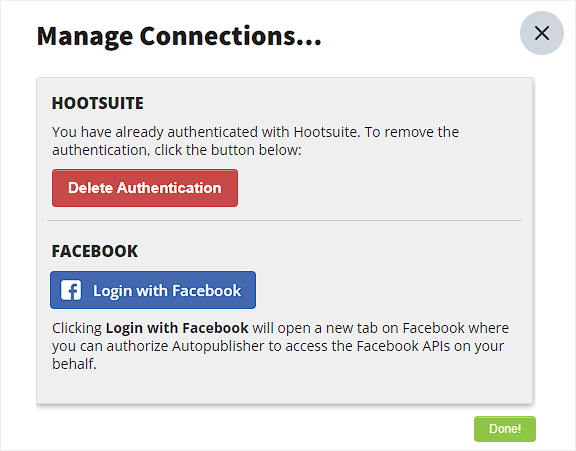The width and height of the screenshot is (576, 451).
Task: Click the word 'Clicking' starting Facebook paragraph
Action: [x=77, y=328]
